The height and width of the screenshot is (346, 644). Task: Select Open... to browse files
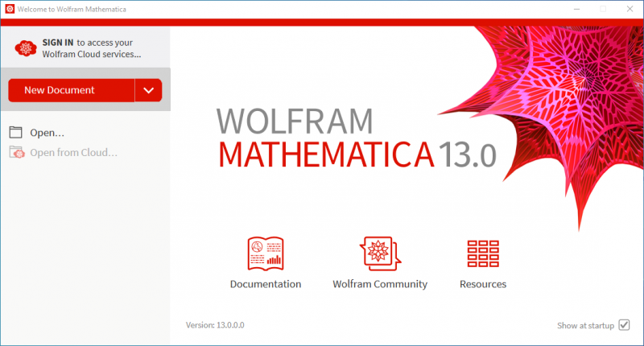pos(47,133)
